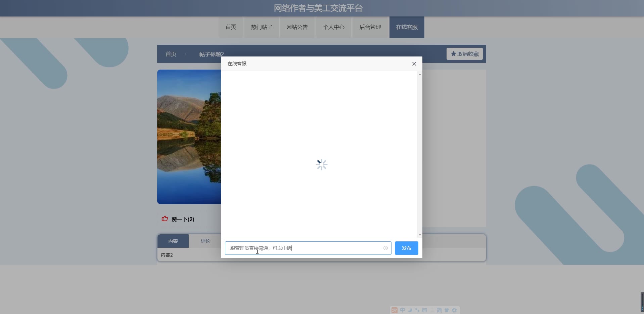The height and width of the screenshot is (314, 644).
Task: Close the 在线客服 chat dialog
Action: click(x=414, y=64)
